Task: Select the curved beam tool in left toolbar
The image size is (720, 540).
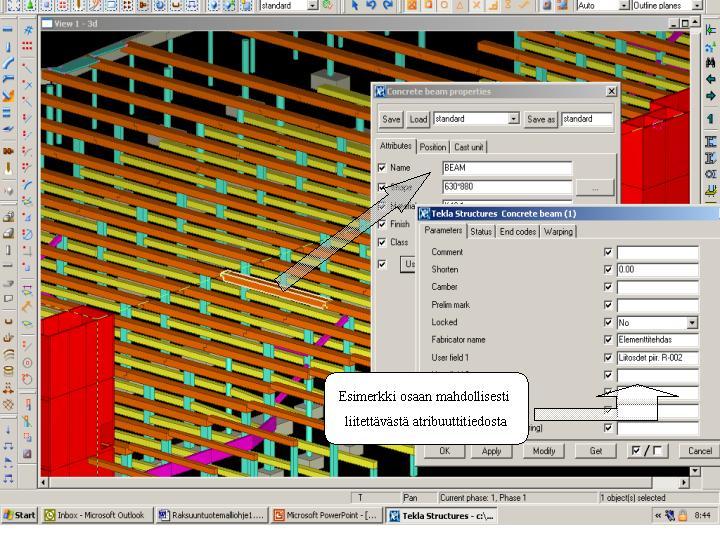Action: 8,63
